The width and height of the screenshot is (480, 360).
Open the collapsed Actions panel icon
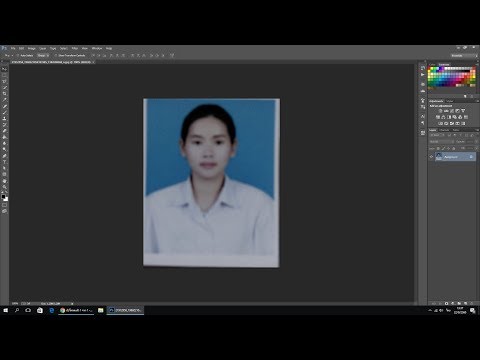point(423,75)
